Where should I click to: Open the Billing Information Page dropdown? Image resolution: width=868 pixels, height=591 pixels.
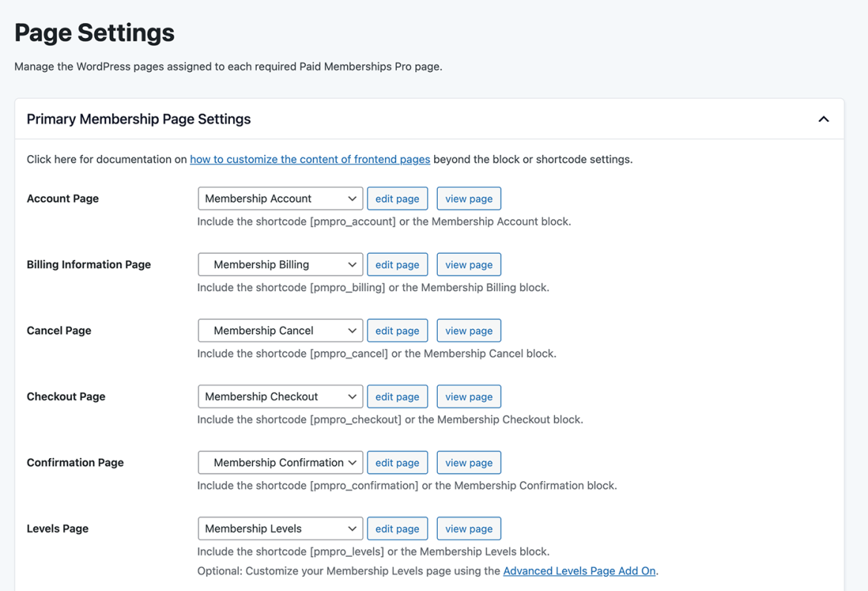[x=280, y=264]
